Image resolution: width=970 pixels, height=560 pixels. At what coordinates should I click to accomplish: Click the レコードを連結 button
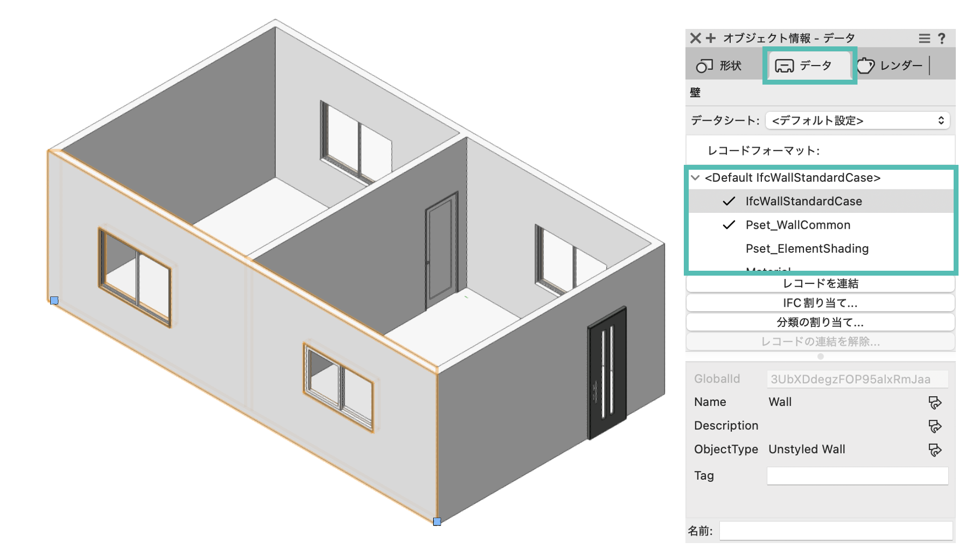pos(820,283)
